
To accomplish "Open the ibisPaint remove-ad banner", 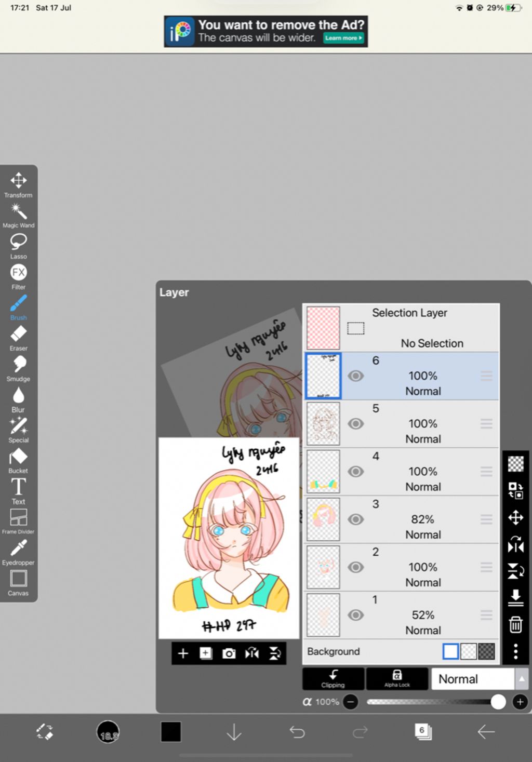I will click(266, 31).
